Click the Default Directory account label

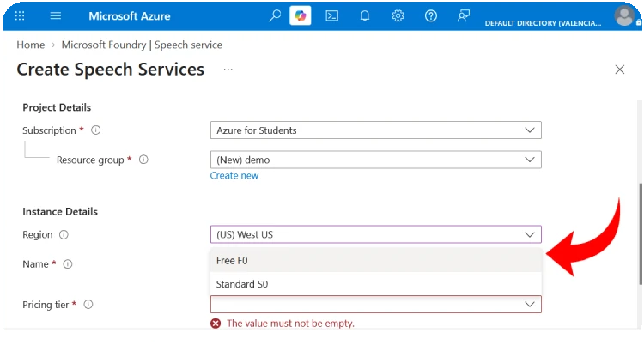(543, 23)
